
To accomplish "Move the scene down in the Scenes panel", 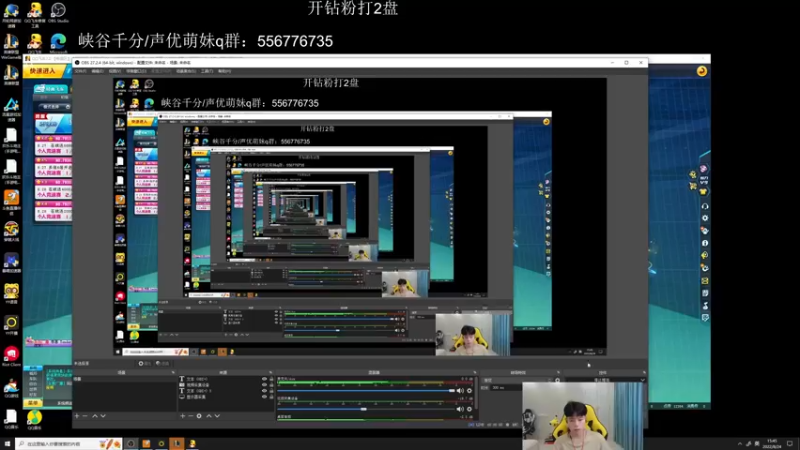I will 103,416.
